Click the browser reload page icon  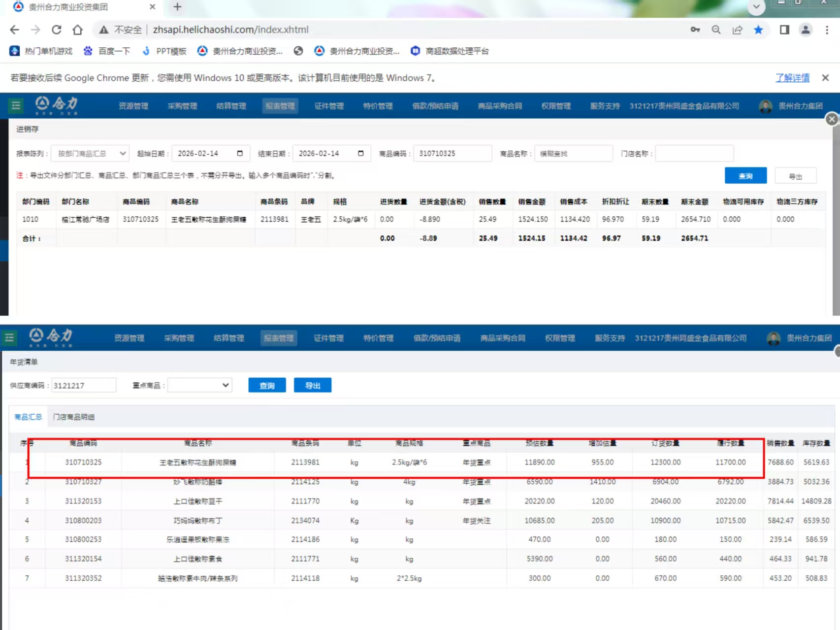(x=57, y=30)
